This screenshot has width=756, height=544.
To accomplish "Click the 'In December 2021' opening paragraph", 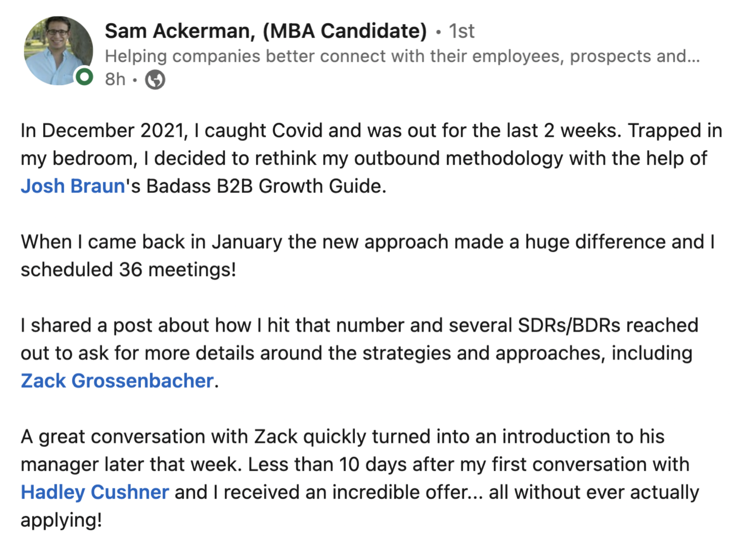I will [371, 158].
